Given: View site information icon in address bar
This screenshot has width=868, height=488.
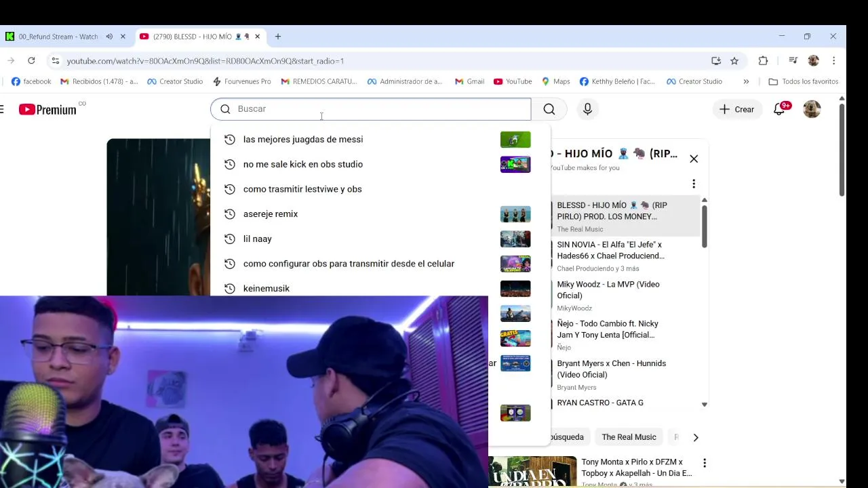Looking at the screenshot, I should pyautogui.click(x=56, y=61).
